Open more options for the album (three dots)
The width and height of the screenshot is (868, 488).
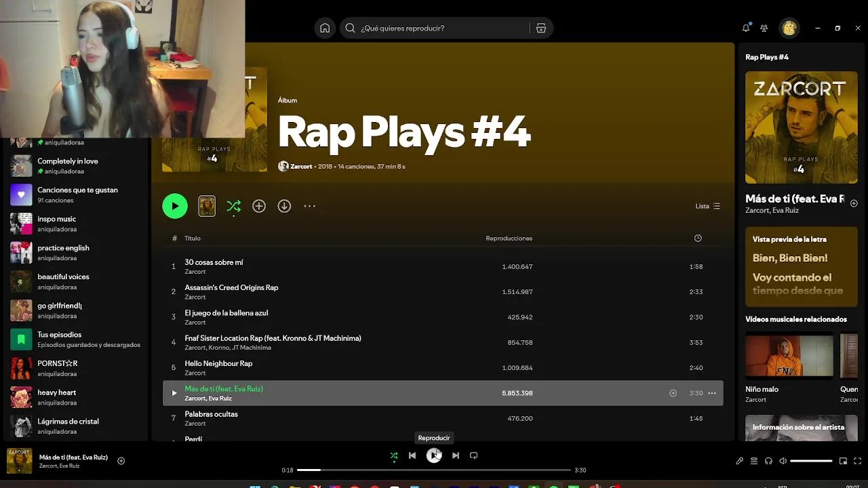pyautogui.click(x=309, y=206)
